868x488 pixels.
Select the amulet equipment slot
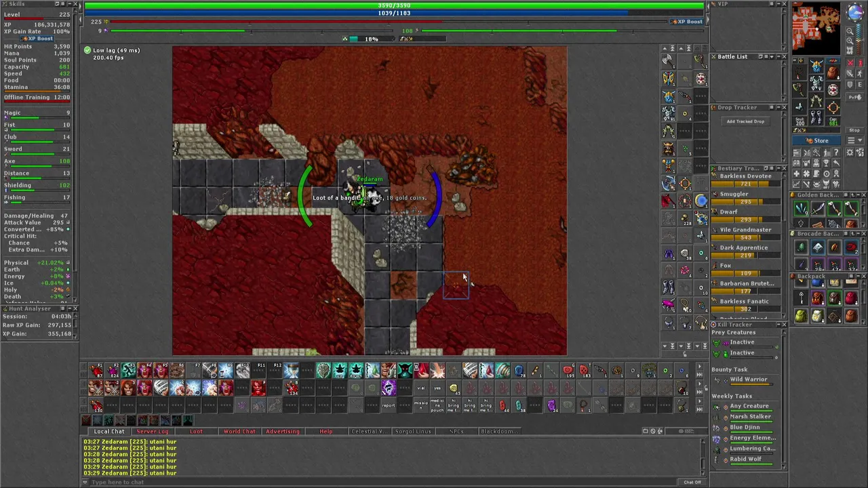coord(800,73)
